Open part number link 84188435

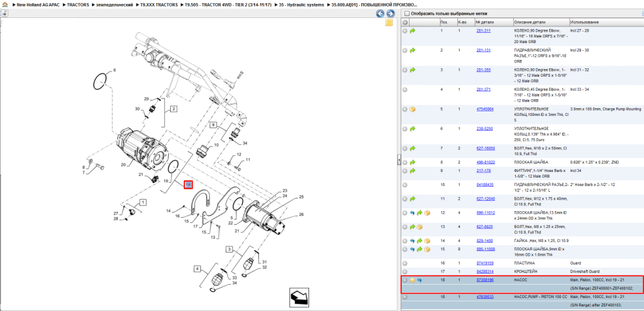[x=485, y=185]
